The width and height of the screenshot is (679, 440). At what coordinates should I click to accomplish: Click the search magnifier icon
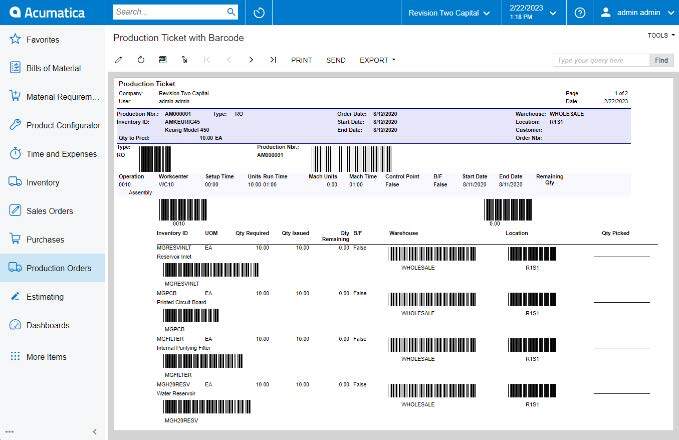click(x=231, y=12)
